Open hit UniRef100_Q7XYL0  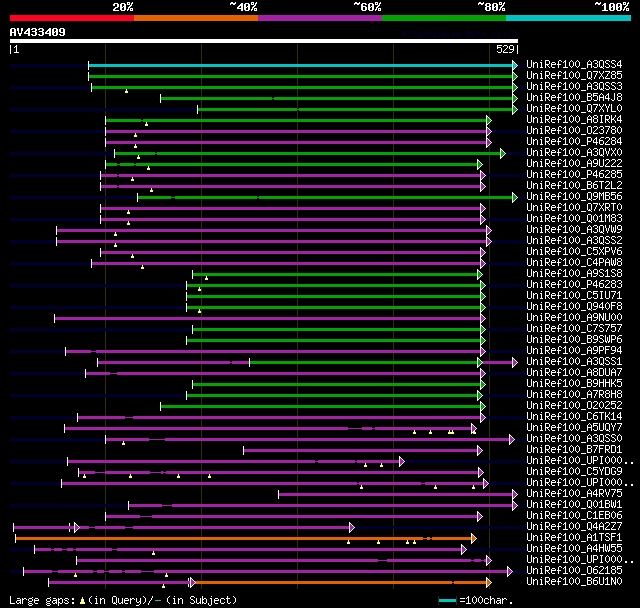(x=574, y=109)
